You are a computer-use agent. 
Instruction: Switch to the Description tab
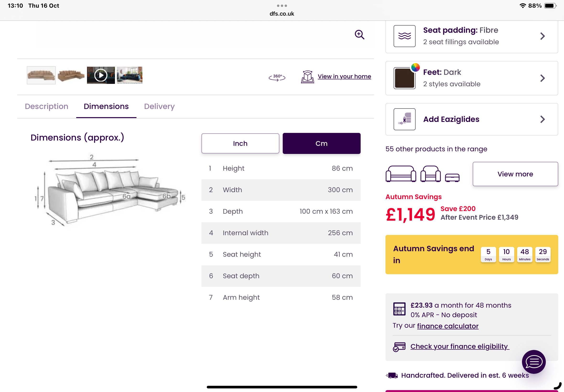[x=46, y=106]
